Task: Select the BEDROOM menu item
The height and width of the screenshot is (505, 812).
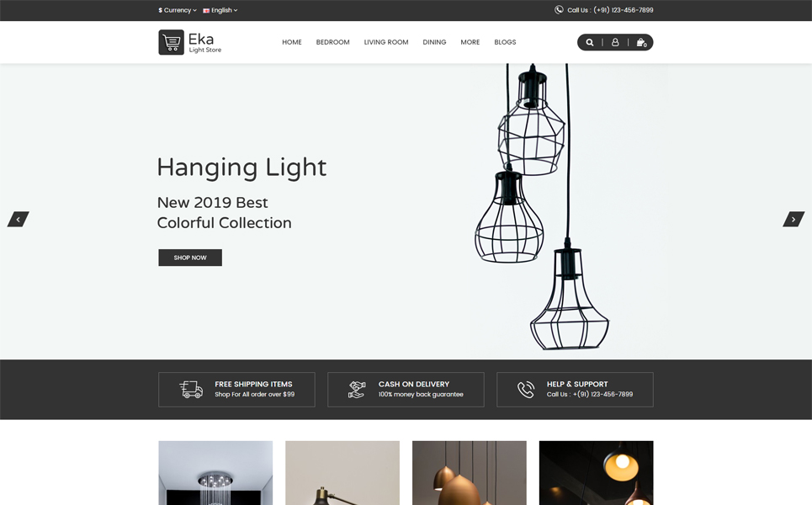Action: (332, 42)
